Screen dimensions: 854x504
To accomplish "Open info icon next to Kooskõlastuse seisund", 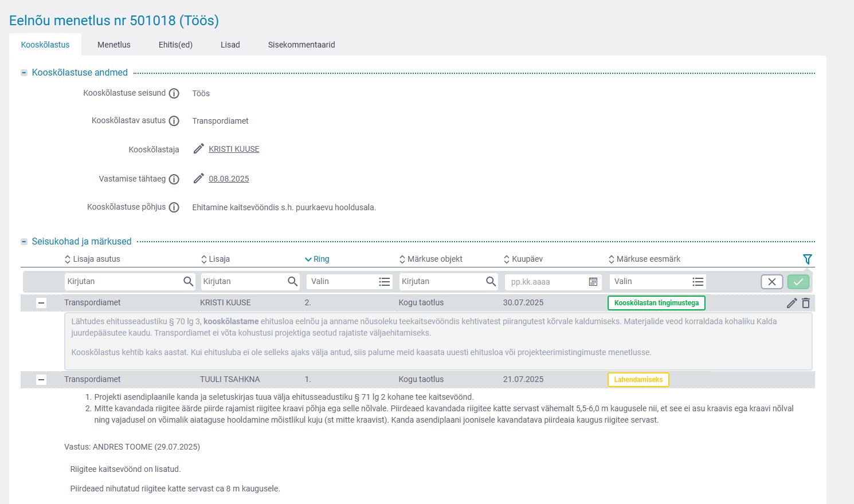I will click(174, 93).
